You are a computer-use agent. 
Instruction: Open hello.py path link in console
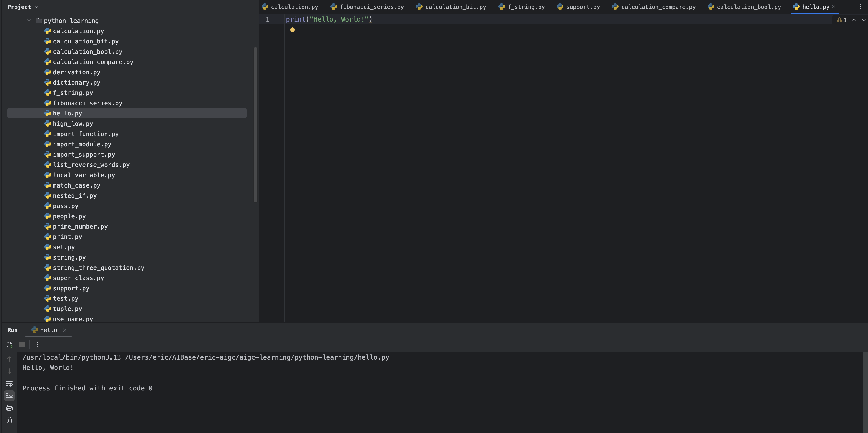(257, 357)
